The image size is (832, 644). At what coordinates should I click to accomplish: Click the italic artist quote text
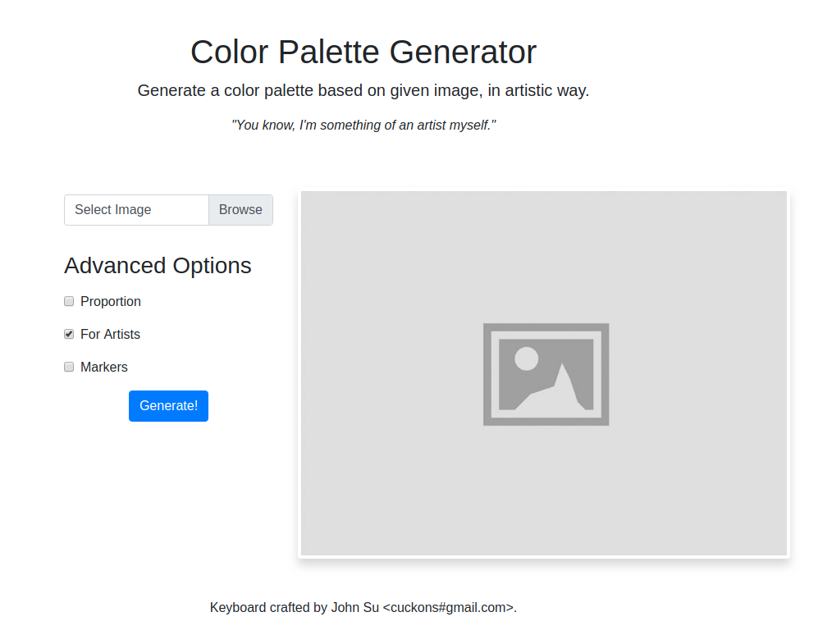pyautogui.click(x=363, y=125)
